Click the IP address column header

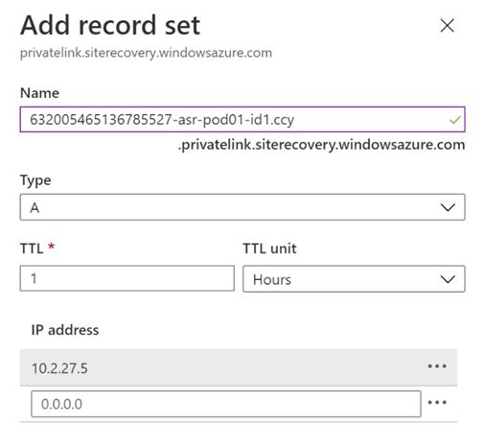click(x=65, y=330)
